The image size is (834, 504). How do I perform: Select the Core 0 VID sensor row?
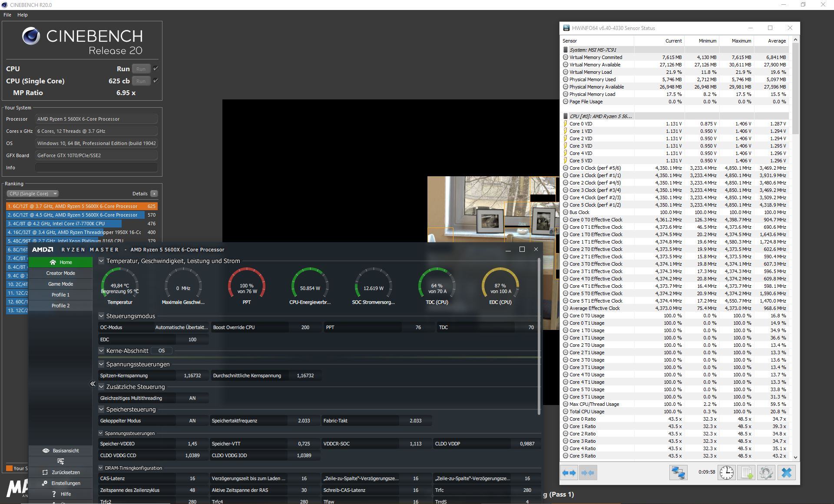tap(675, 124)
